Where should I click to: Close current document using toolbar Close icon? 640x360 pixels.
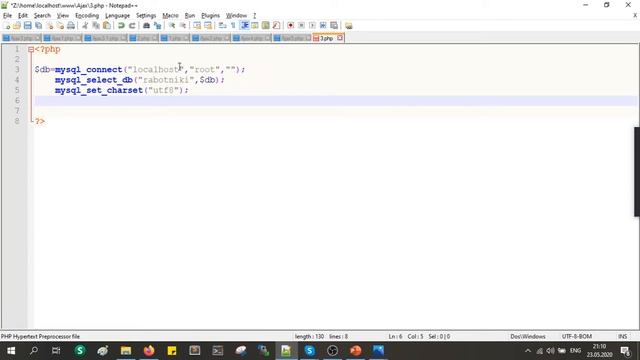(49, 26)
